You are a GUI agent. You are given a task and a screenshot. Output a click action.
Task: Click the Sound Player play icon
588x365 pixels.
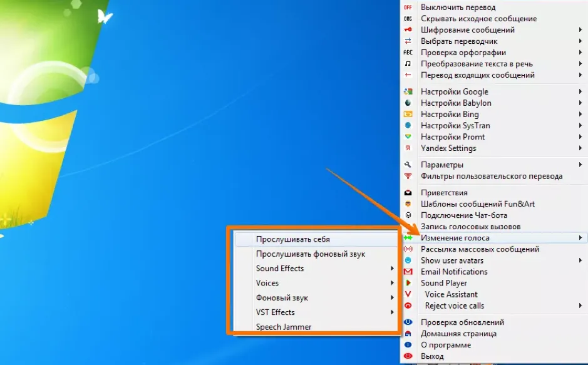point(408,283)
